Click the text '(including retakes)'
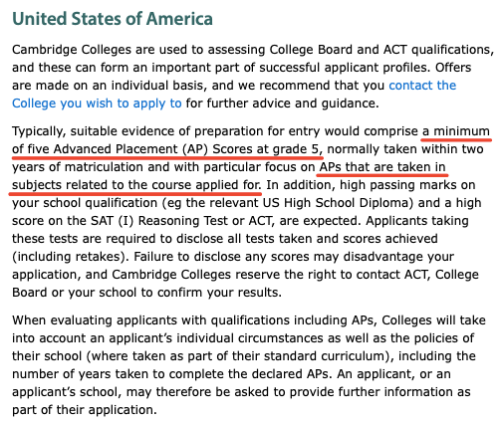 (x=71, y=257)
